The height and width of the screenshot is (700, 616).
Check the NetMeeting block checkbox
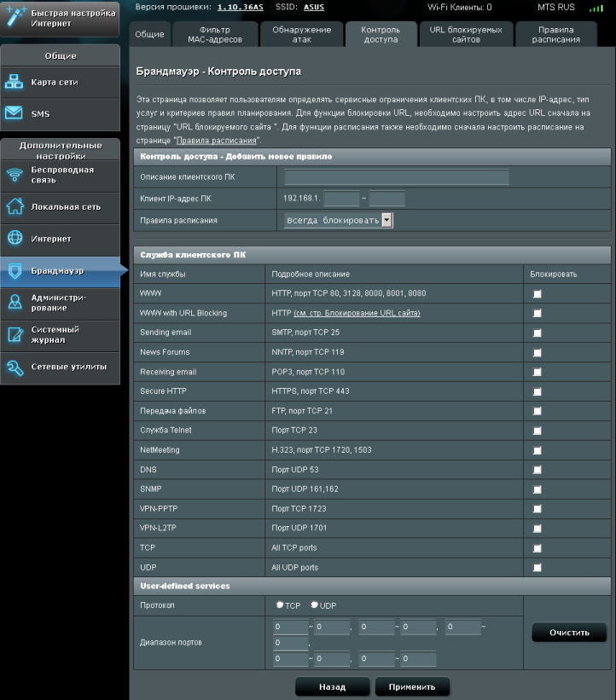[537, 450]
